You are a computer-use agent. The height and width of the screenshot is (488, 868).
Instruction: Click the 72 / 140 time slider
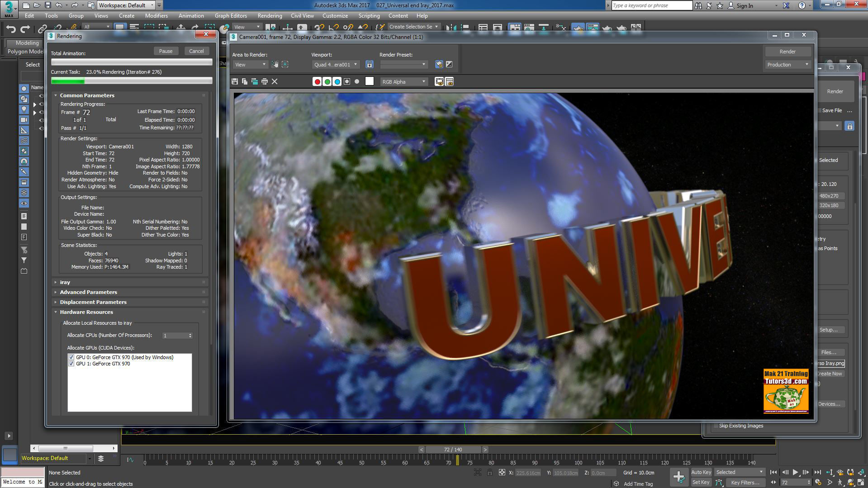(x=453, y=450)
